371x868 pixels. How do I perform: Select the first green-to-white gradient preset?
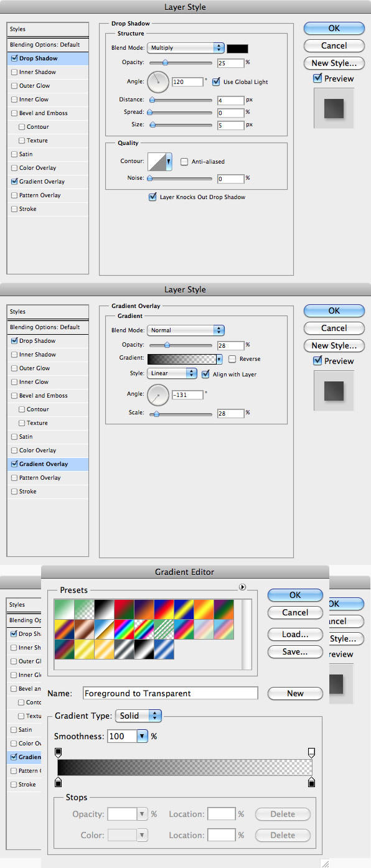(x=65, y=609)
